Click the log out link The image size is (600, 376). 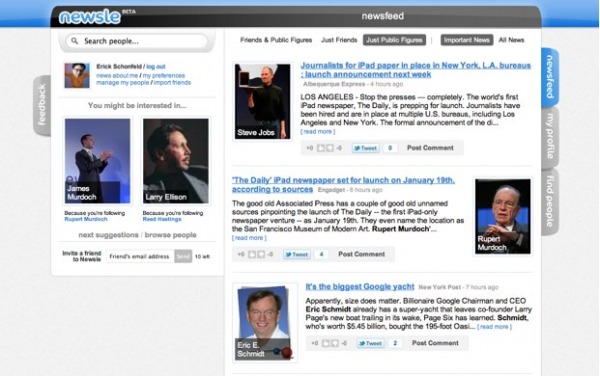156,67
